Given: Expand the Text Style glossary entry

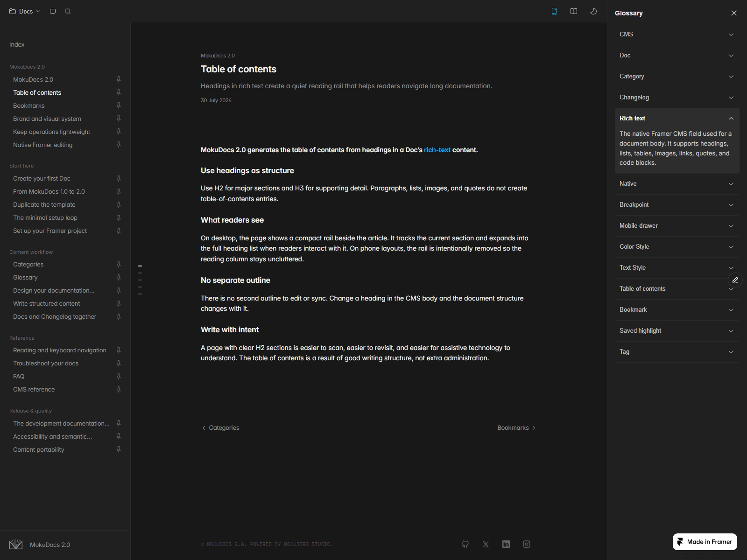Looking at the screenshot, I should click(x=677, y=268).
